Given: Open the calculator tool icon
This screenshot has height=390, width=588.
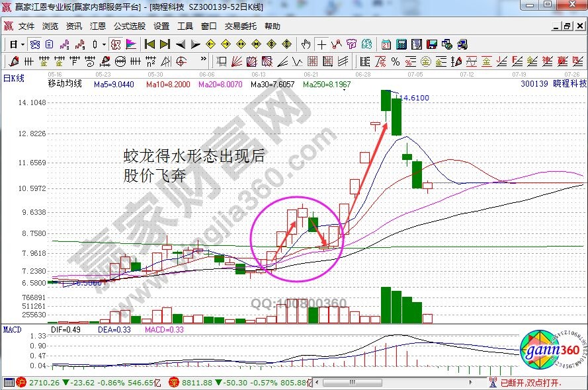Looking at the screenshot, I should coord(401,44).
